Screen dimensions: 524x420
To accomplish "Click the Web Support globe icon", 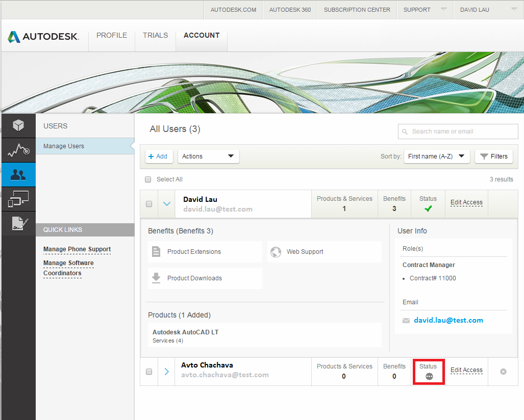I will [x=276, y=252].
